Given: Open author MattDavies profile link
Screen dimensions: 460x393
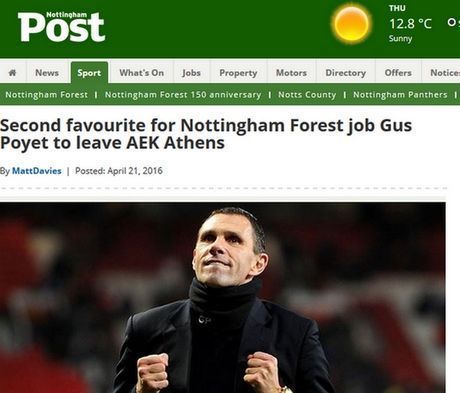Looking at the screenshot, I should point(37,171).
